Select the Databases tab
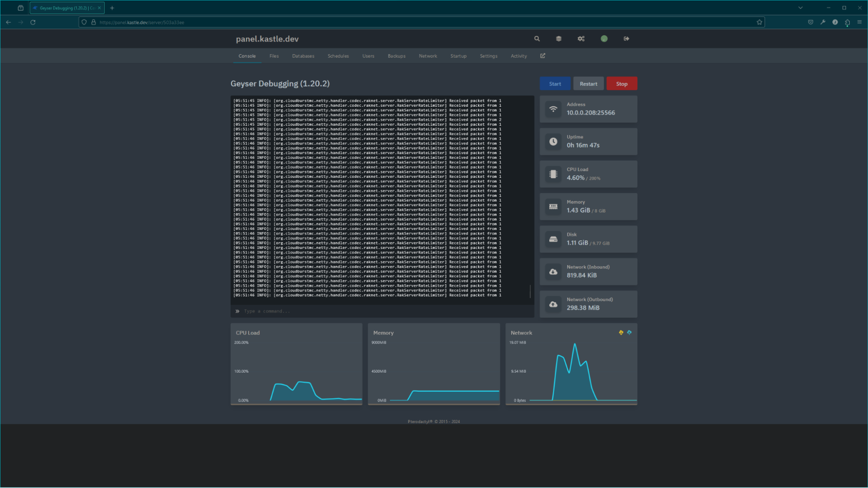Viewport: 868px width, 488px height. coord(303,56)
